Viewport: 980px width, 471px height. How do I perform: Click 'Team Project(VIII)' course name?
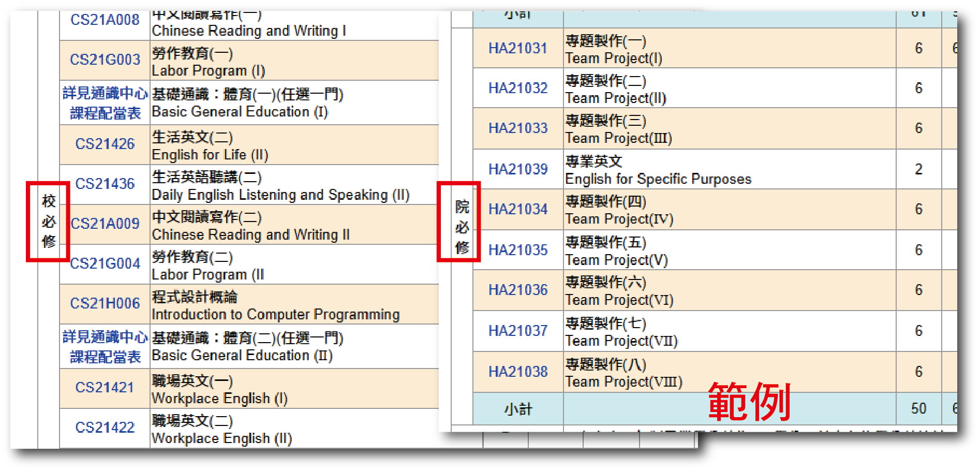[624, 382]
